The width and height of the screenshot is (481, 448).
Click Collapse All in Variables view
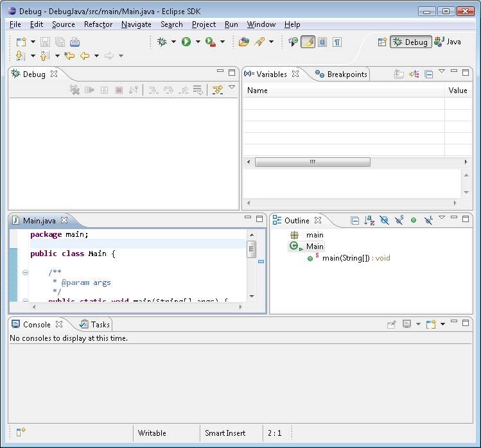pyautogui.click(x=429, y=74)
